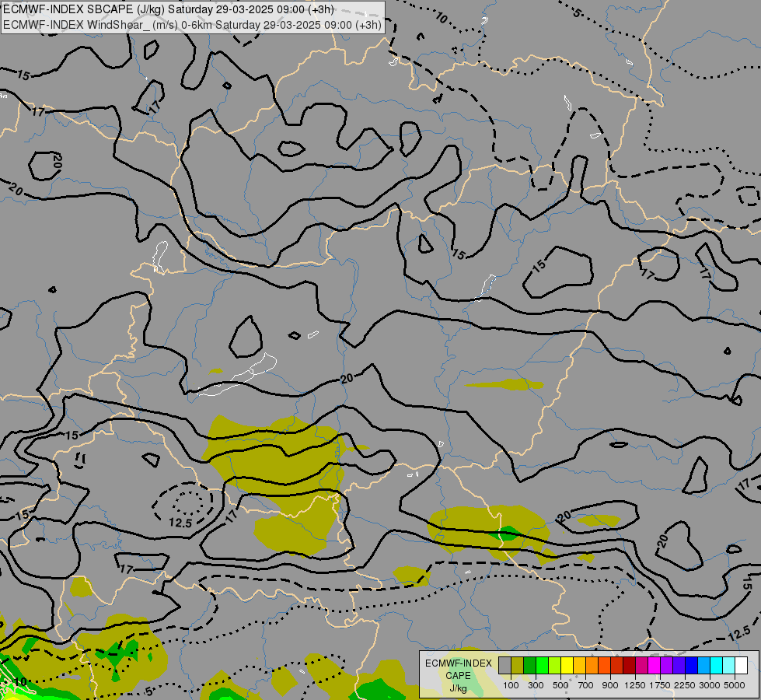Click the olive swatch in the CAPE legend
The width and height of the screenshot is (761, 700).
coord(518,665)
